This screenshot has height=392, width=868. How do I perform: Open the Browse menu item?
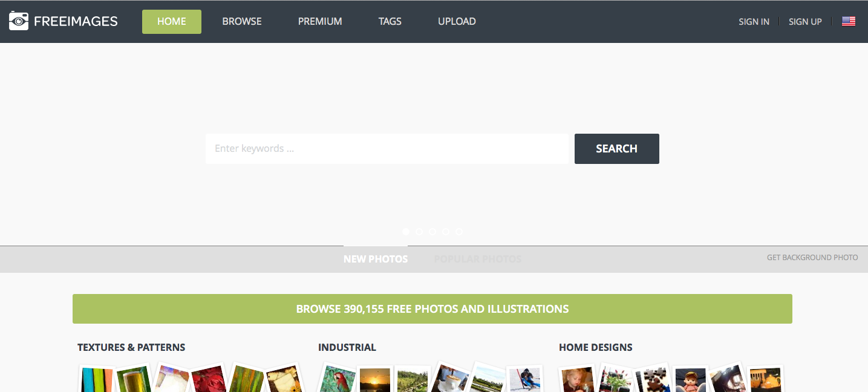241,21
